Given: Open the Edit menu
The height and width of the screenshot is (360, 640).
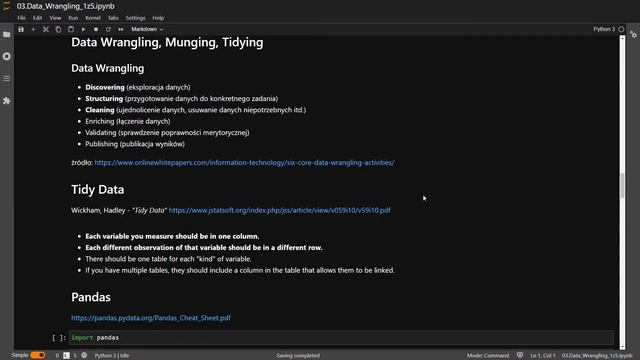Looking at the screenshot, I should (x=38, y=18).
